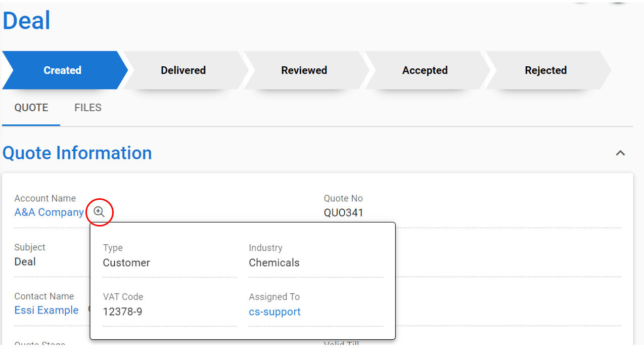
Task: Open the cs-support user profile link
Action: pyautogui.click(x=274, y=312)
